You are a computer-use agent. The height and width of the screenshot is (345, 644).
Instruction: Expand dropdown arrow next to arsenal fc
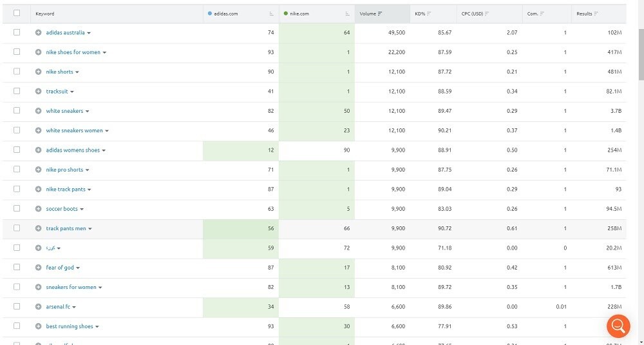(74, 307)
